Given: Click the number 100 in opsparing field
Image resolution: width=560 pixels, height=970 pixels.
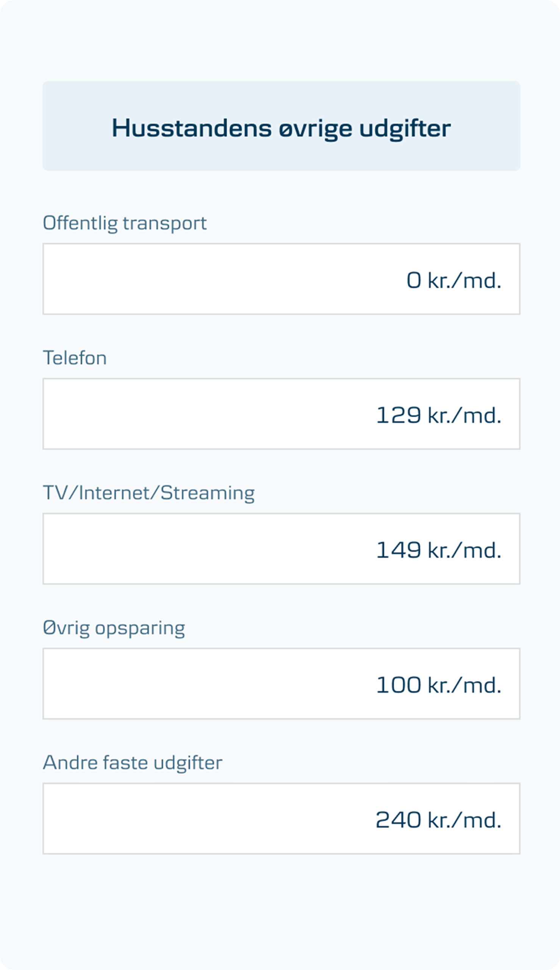Looking at the screenshot, I should (399, 685).
